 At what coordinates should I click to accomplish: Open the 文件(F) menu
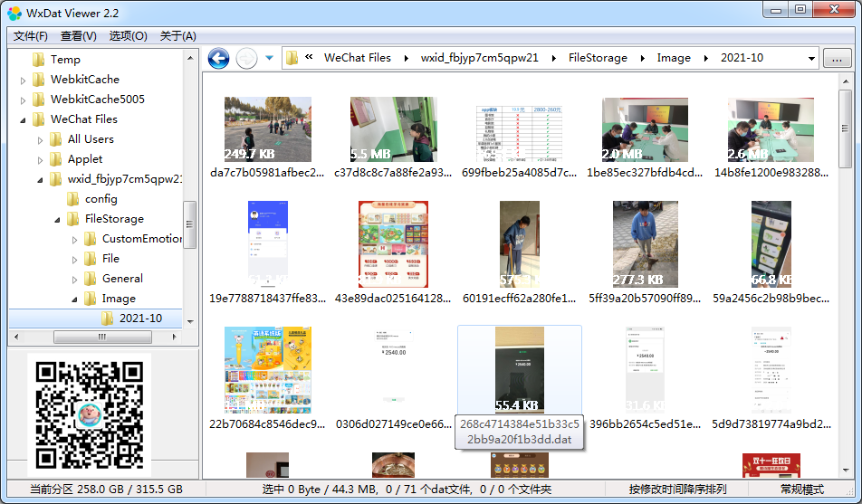pyautogui.click(x=31, y=36)
